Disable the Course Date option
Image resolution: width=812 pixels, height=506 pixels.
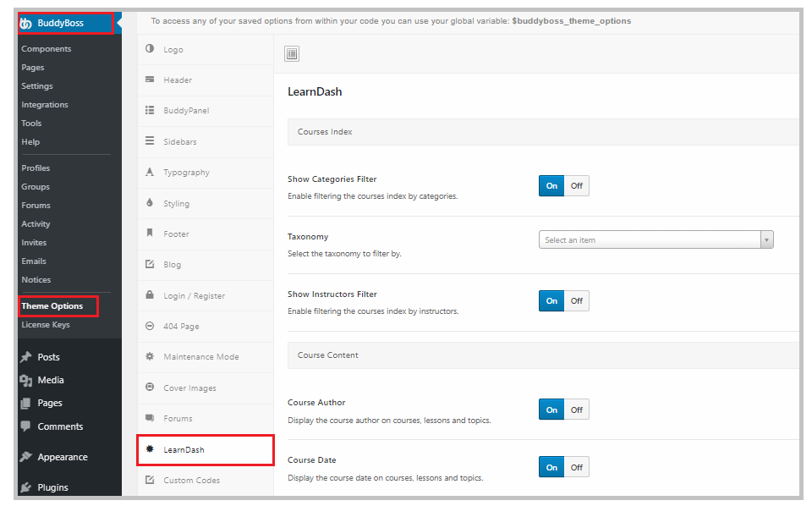click(x=576, y=468)
